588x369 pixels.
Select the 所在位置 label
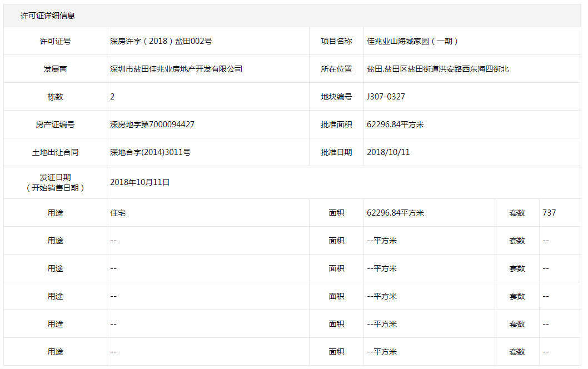(x=336, y=69)
